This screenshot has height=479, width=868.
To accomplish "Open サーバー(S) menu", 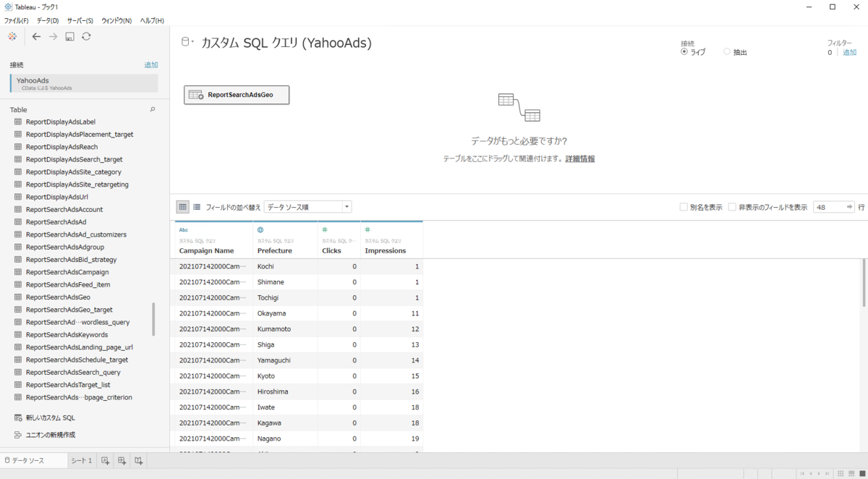I will pyautogui.click(x=80, y=20).
